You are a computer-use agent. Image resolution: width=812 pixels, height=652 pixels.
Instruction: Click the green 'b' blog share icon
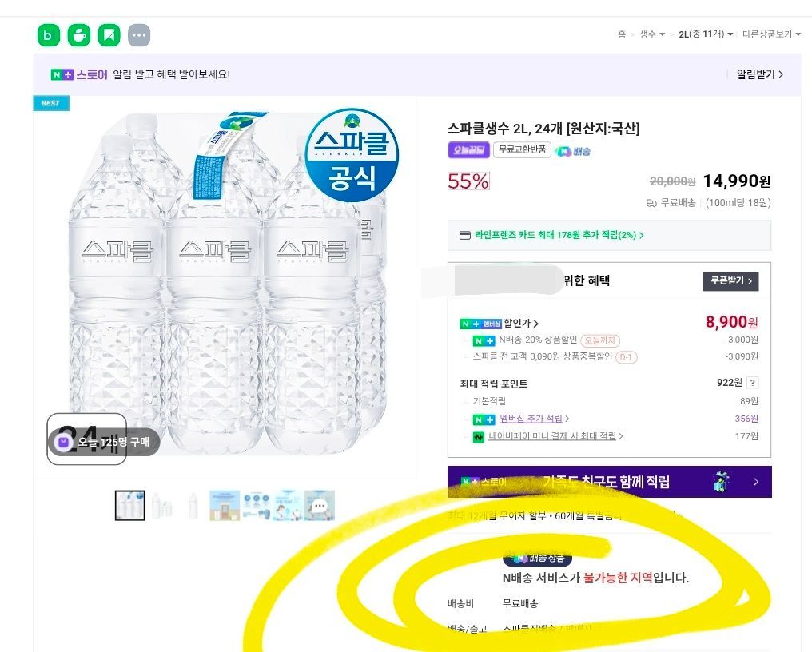[49, 35]
